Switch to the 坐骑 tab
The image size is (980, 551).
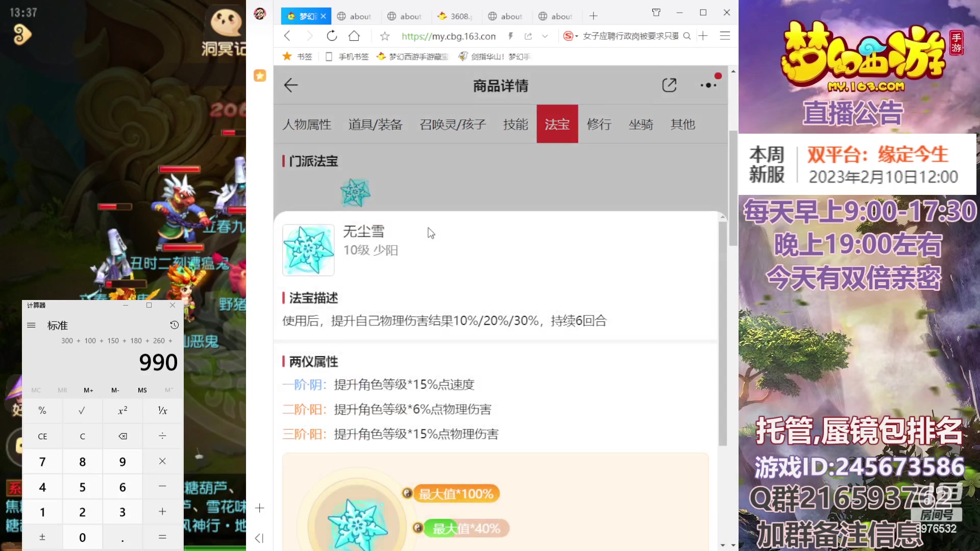pyautogui.click(x=641, y=124)
